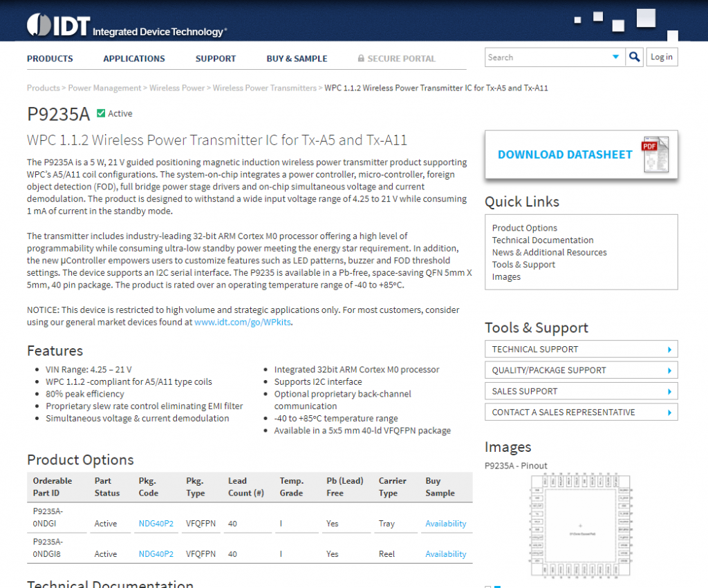Open the P9235A pinout diagram image
The height and width of the screenshot is (588, 708).
point(581,525)
